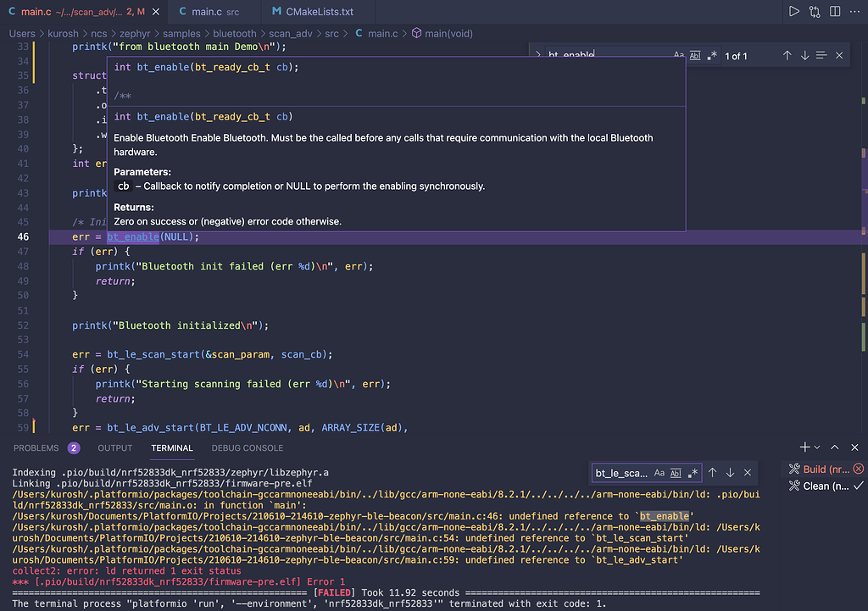Toggle match case in terminal find
Image resolution: width=868 pixels, height=611 pixels.
pos(659,473)
